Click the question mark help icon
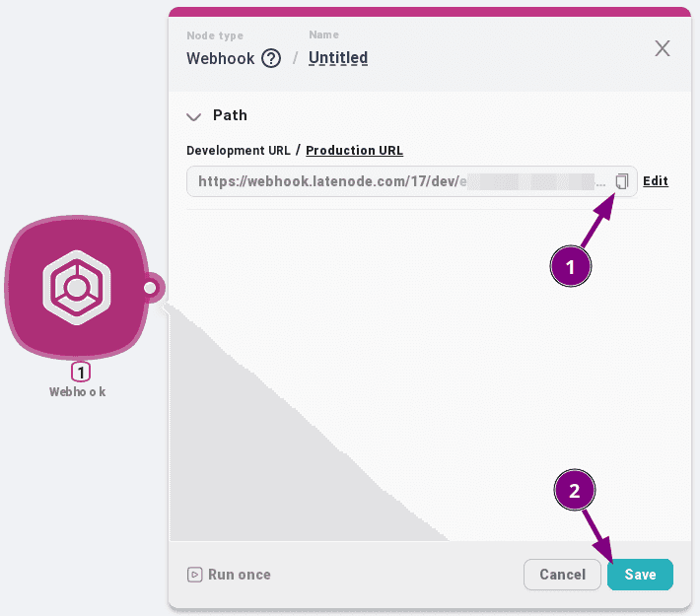Viewport: 700px width, 616px height. click(271, 58)
